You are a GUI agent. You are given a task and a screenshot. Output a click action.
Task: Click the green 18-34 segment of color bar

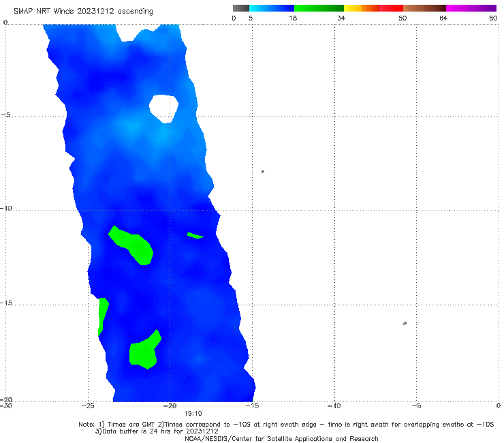(x=319, y=8)
